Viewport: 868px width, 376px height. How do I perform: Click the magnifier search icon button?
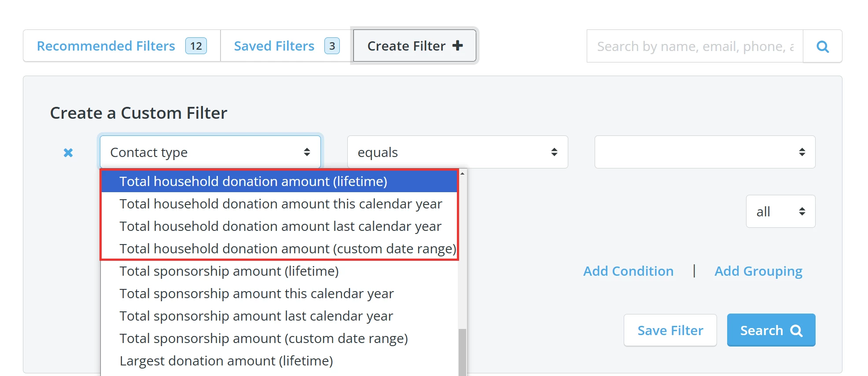click(822, 46)
